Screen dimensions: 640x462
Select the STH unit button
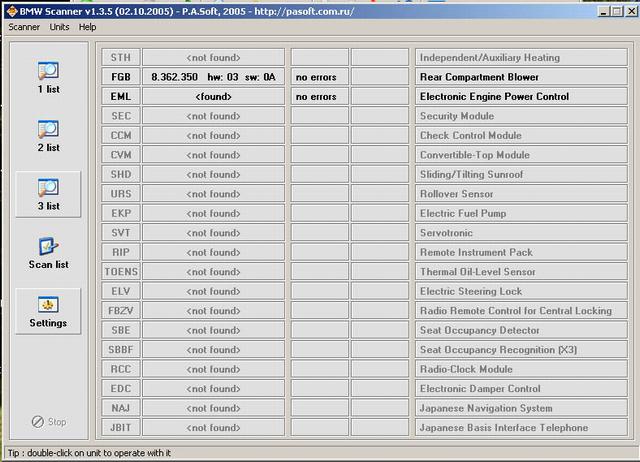click(121, 58)
